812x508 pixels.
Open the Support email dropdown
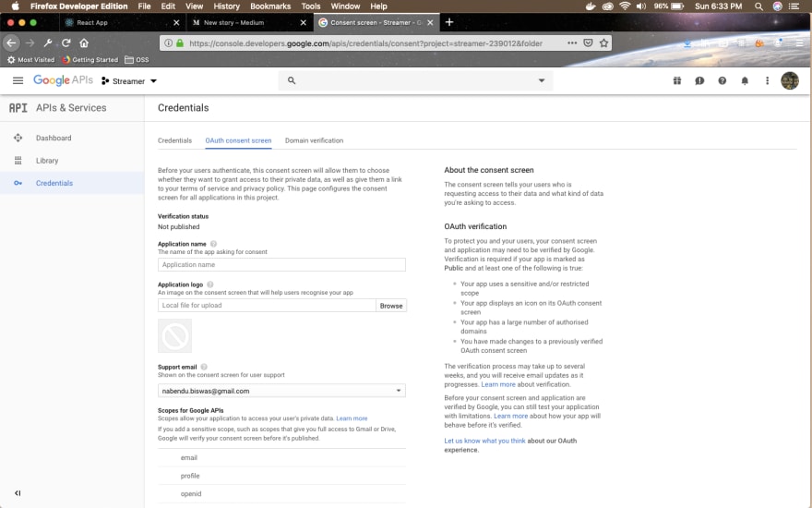coord(281,391)
